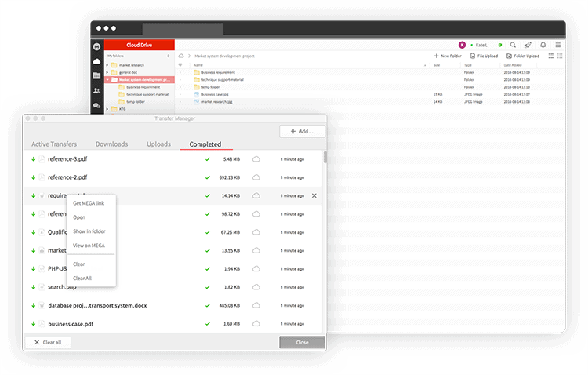Remove highlighted transfer with X icon
Screen dimensions: 588x375
click(314, 195)
